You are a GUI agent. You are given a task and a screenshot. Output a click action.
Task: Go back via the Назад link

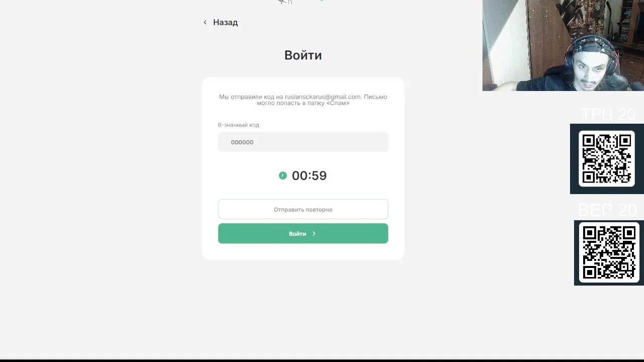[x=225, y=22]
